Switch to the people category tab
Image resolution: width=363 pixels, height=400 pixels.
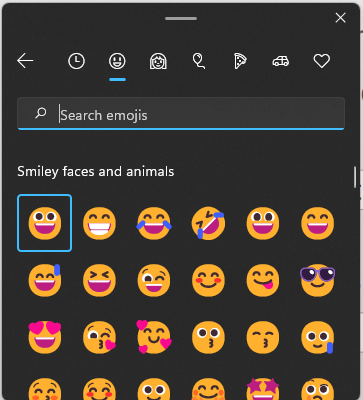click(x=158, y=61)
